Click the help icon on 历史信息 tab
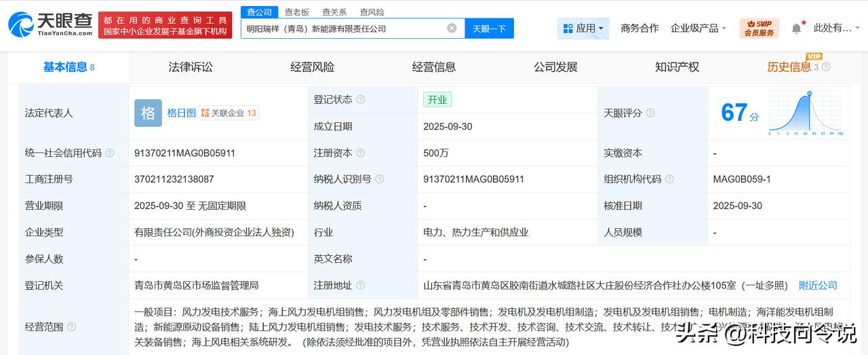 coord(826,67)
